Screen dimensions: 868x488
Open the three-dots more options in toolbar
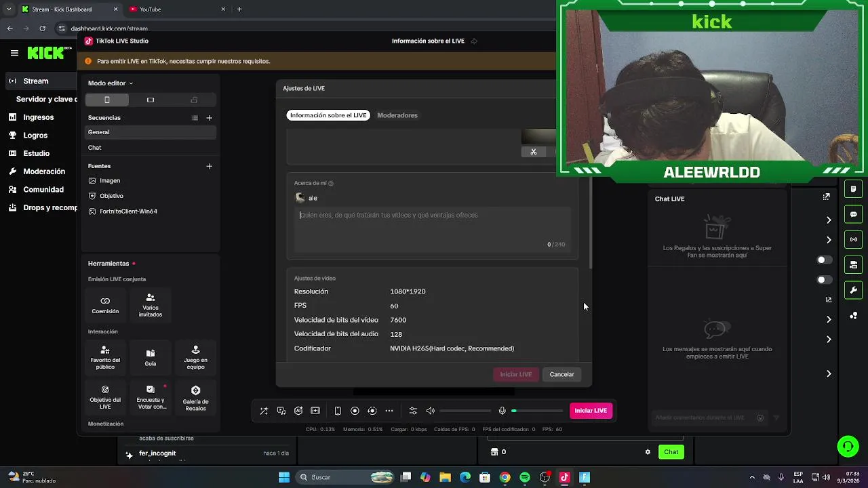pyautogui.click(x=389, y=411)
